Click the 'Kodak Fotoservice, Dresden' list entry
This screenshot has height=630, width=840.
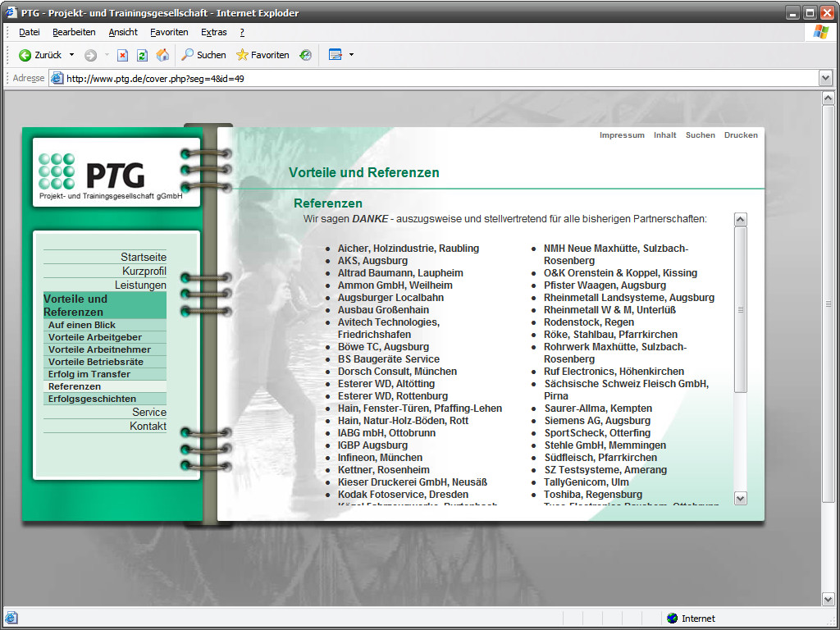pos(403,495)
